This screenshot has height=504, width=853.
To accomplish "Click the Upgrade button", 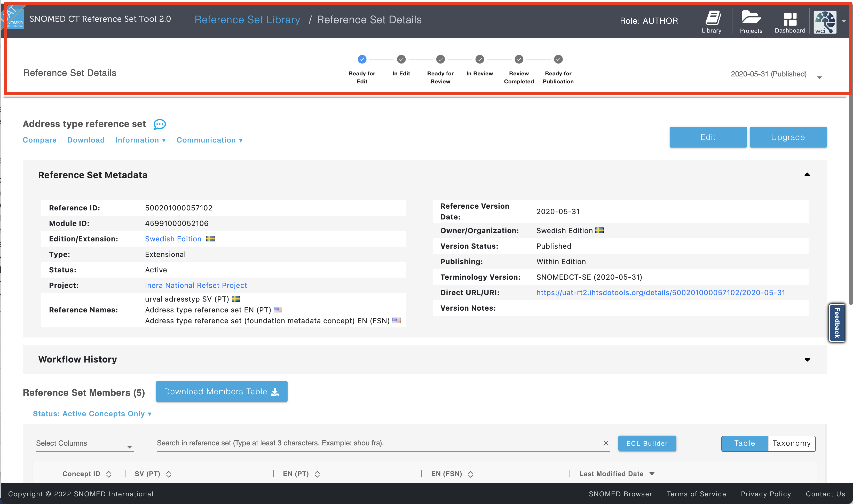I will [x=788, y=137].
